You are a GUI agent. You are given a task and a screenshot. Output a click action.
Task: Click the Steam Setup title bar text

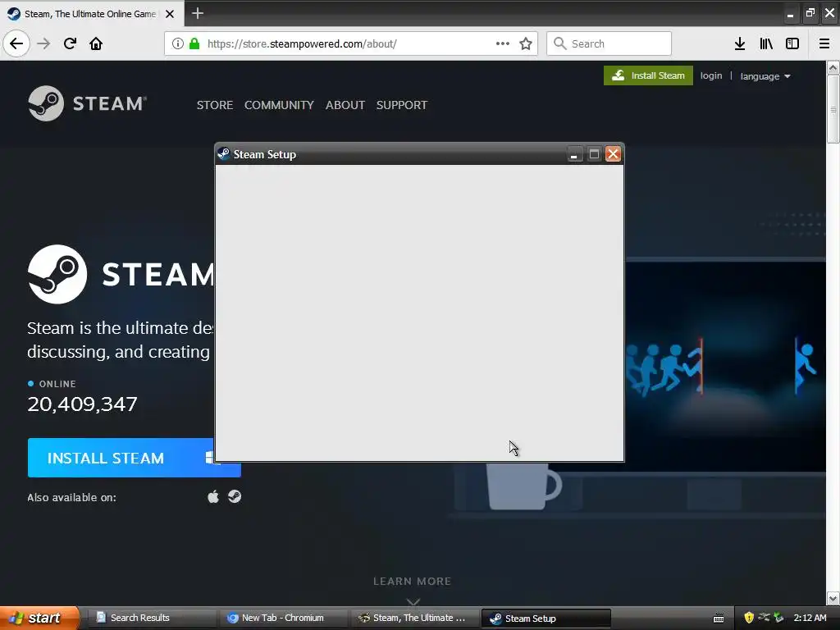[x=265, y=154]
